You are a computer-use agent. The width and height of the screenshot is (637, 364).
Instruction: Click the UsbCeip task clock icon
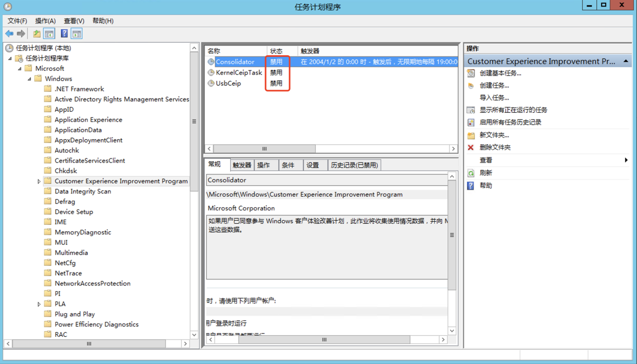(211, 83)
